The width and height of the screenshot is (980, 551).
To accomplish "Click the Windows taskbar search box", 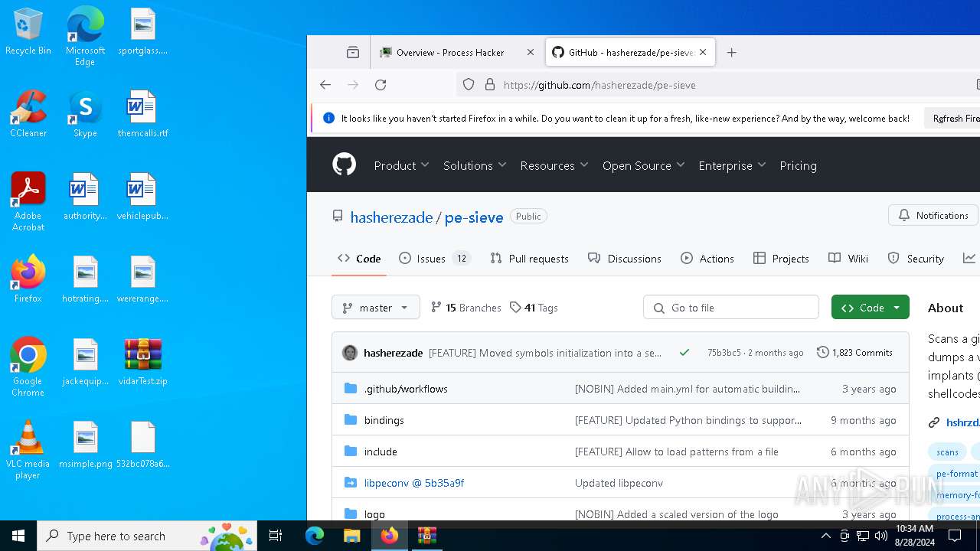I will click(148, 536).
